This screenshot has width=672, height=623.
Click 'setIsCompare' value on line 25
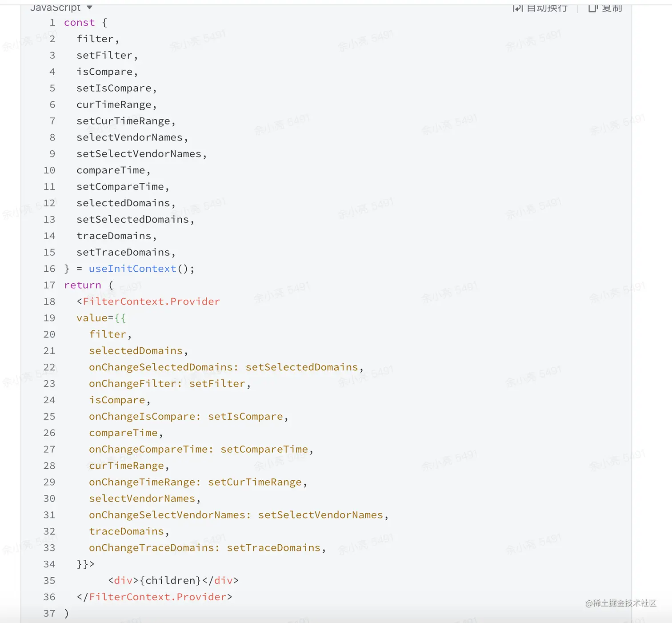point(245,417)
